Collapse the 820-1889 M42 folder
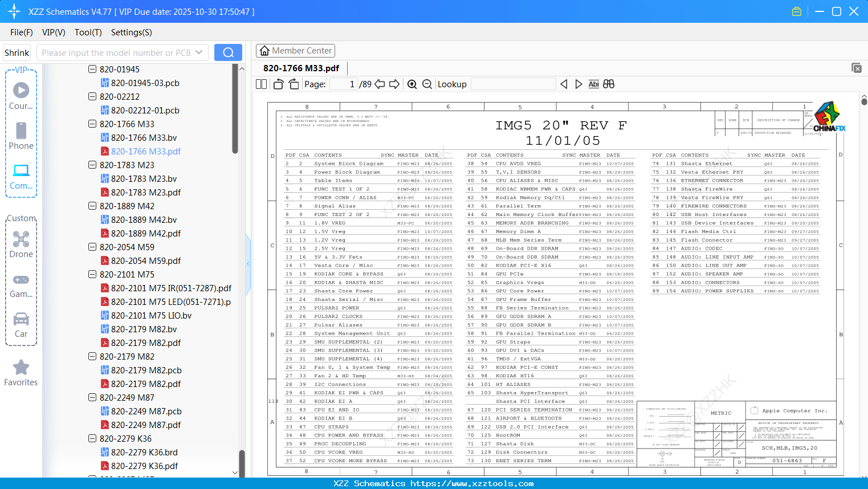The height and width of the screenshot is (489, 868). click(92, 206)
